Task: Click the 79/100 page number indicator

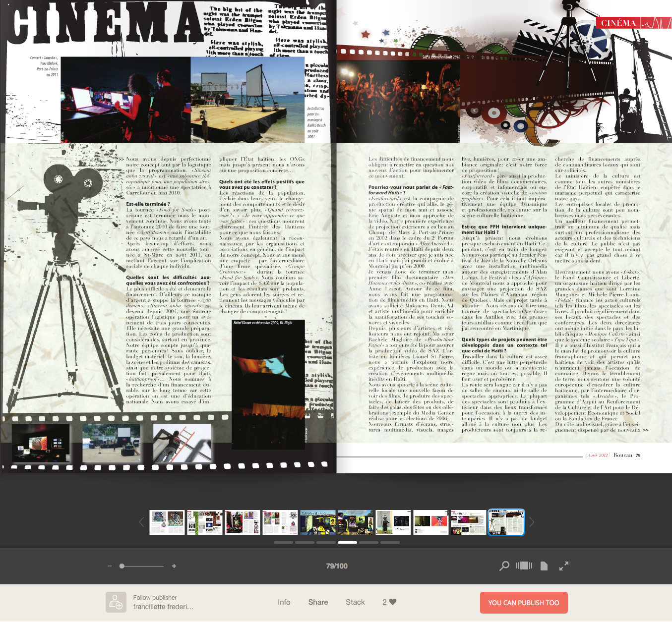Action: [337, 566]
